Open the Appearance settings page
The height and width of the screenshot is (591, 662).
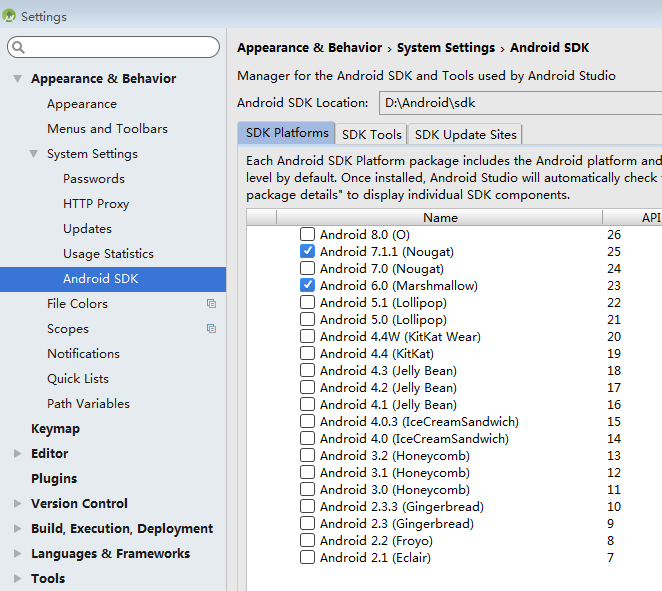(x=82, y=104)
